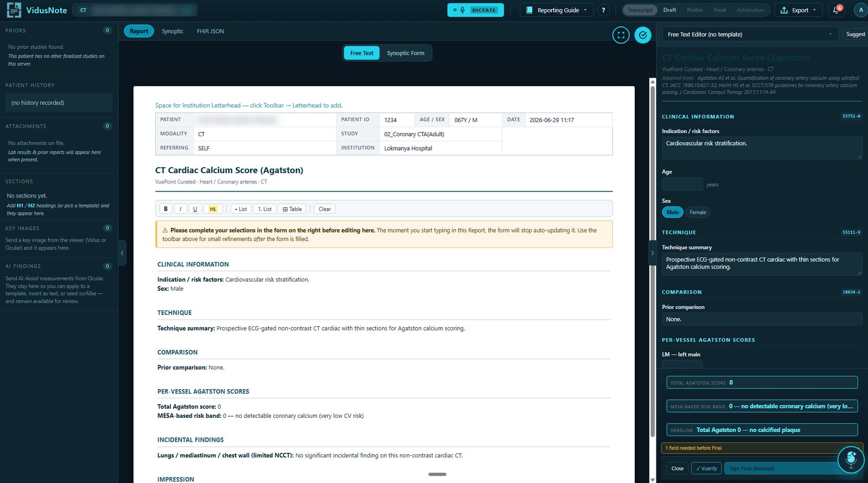Viewport: 868px width, 483px height.
Task: Click the VidusNote logo icon
Action: pos(14,10)
